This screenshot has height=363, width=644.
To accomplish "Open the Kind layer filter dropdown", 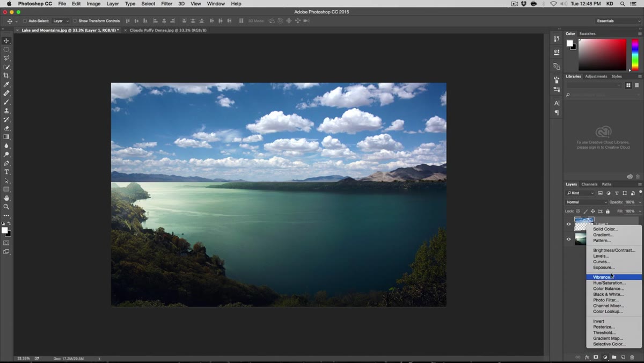I will pos(581,193).
